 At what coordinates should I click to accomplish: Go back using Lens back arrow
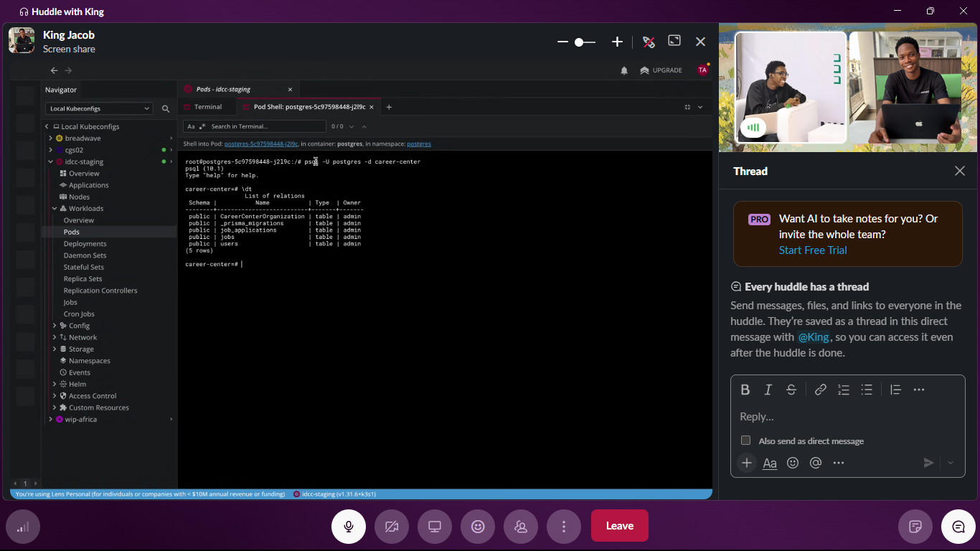tap(54, 70)
